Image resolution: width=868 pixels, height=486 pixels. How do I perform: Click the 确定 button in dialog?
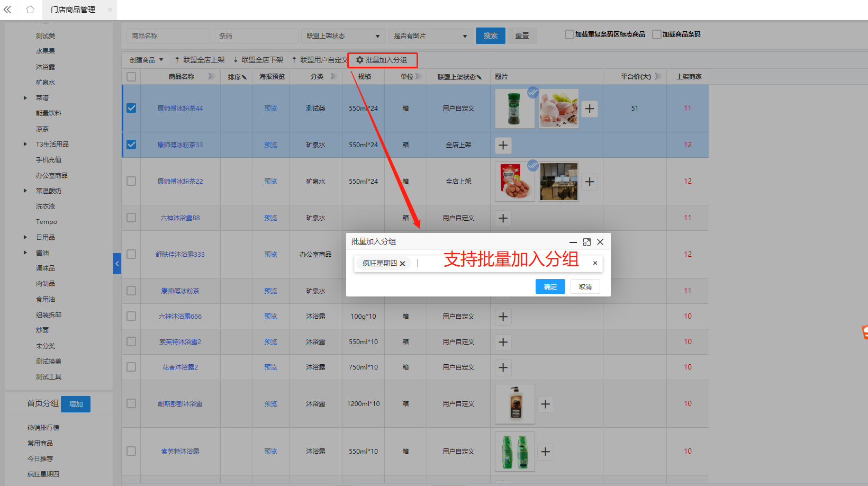[x=550, y=286]
